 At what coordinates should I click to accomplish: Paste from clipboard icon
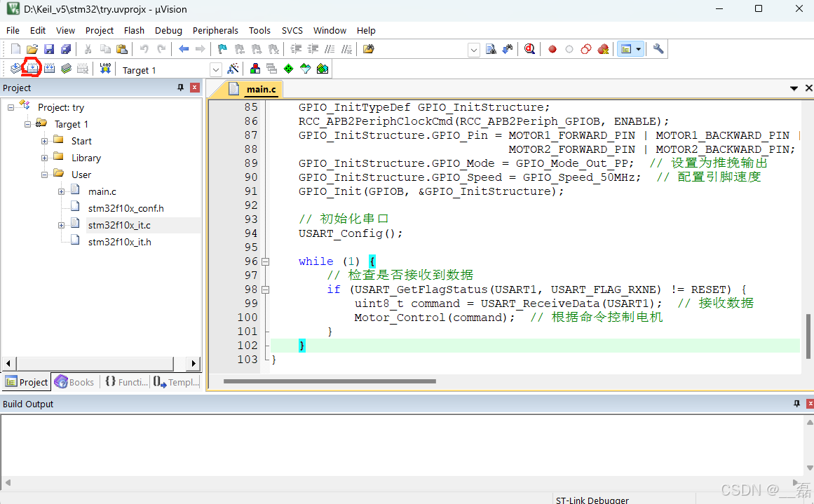122,49
